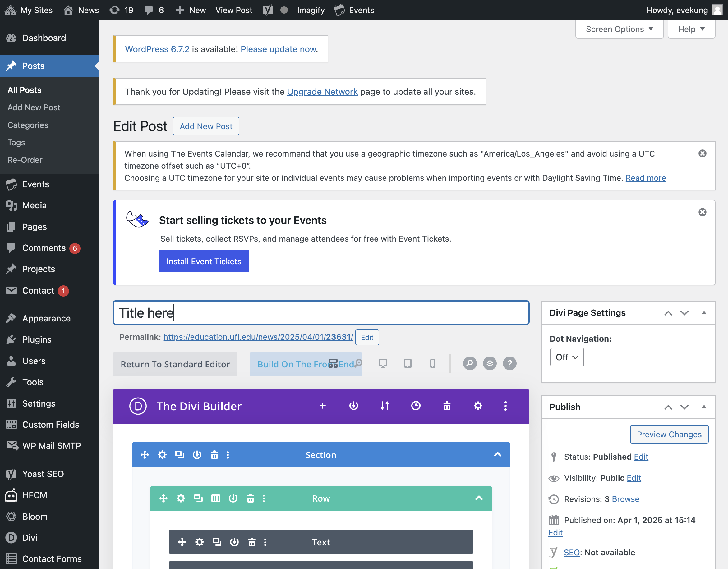Viewport: 728px width, 569px height.
Task: Move Publish panel down
Action: point(684,407)
